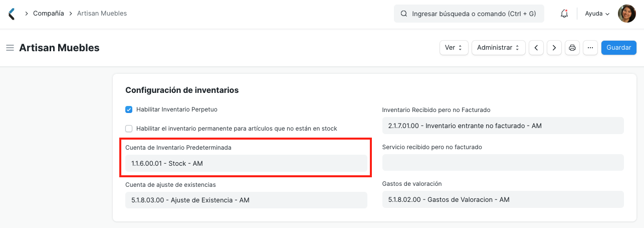644x228 pixels.
Task: Open the user avatar menu
Action: point(626,14)
